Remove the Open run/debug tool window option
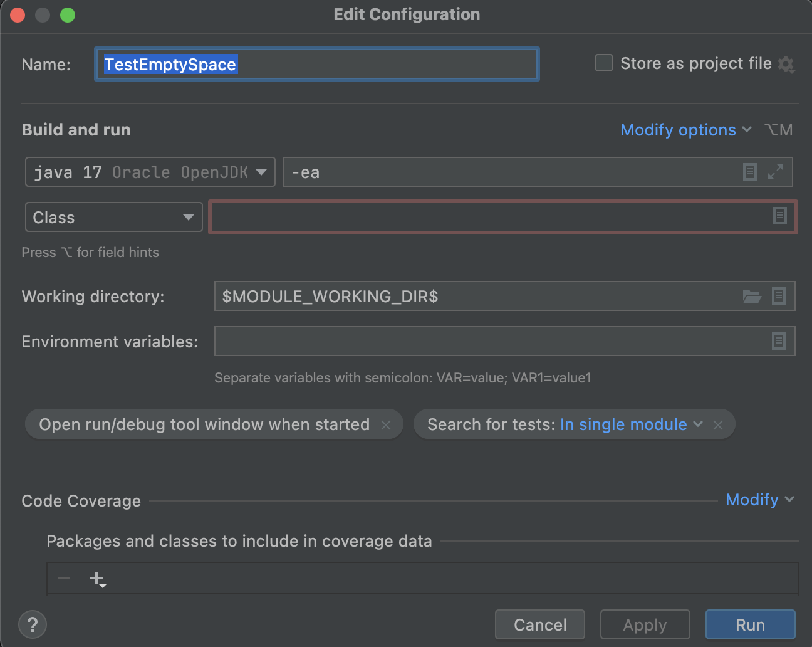Screen dimensions: 812x647 pyautogui.click(x=386, y=425)
